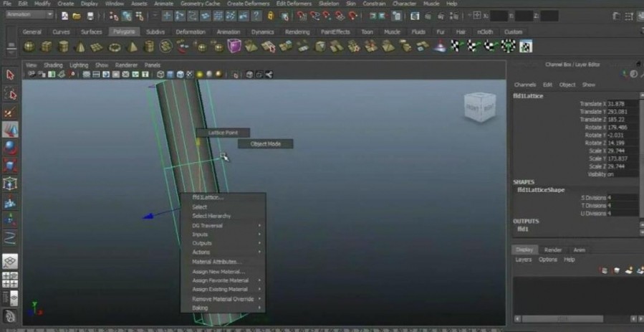Select the Universal Manipulator tool
The height and width of the screenshot is (332, 644).
10,184
